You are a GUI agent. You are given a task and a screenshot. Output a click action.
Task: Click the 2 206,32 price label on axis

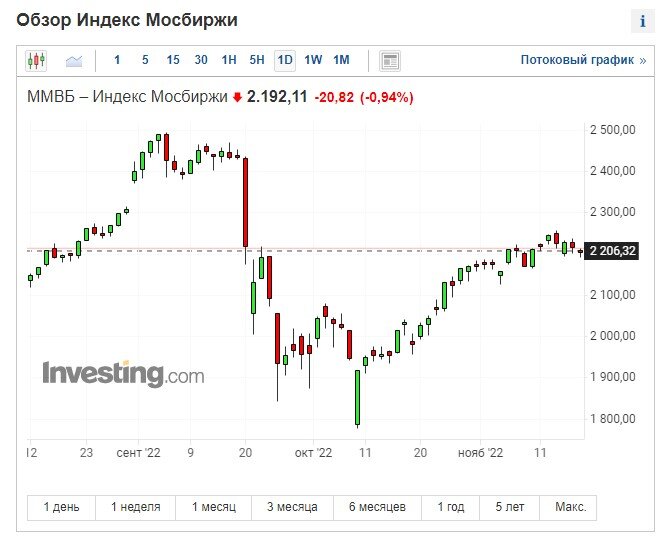(x=612, y=251)
